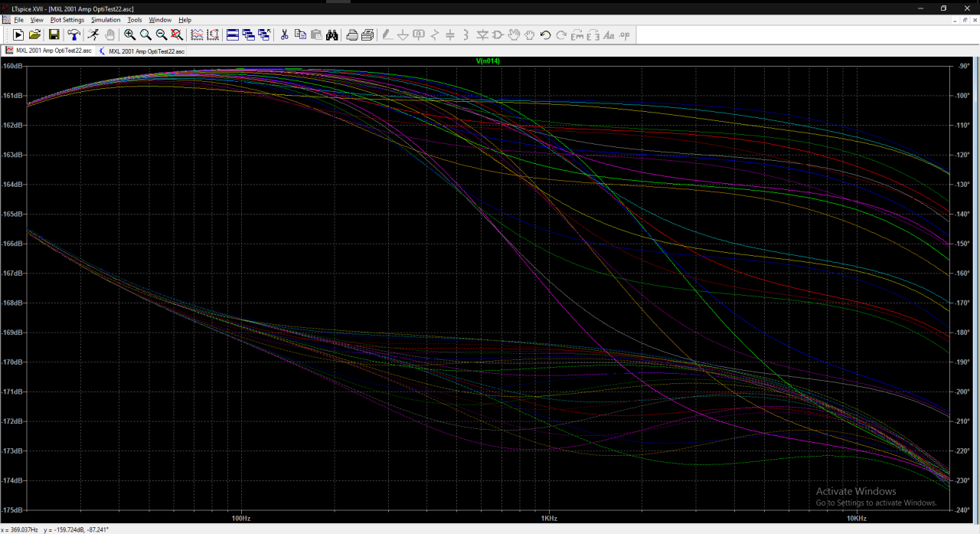Image resolution: width=980 pixels, height=534 pixels.
Task: Open the View menu
Action: (37, 19)
